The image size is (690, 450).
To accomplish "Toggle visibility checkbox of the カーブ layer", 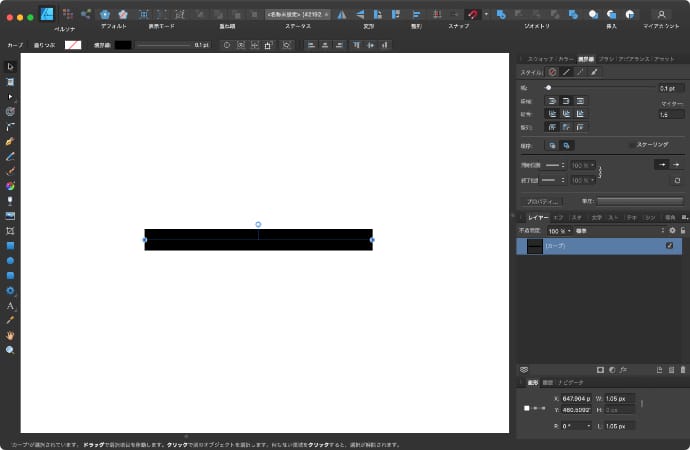I will coord(670,245).
